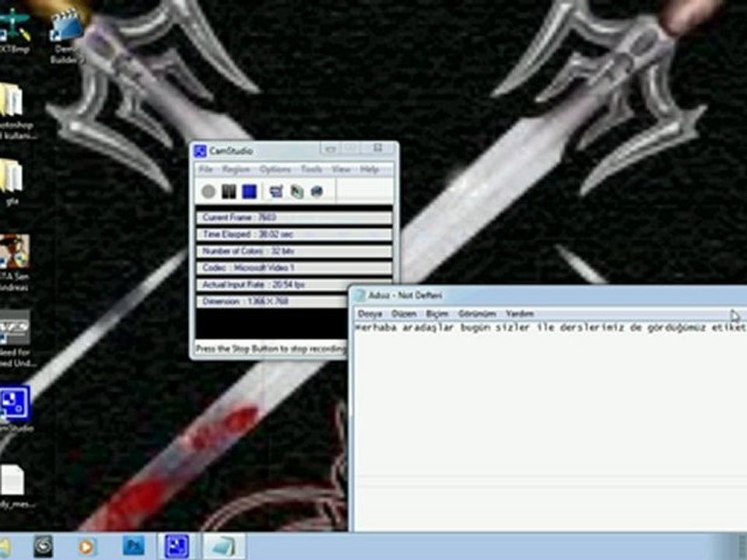Switch to CamStudio in the taskbar
747x560 pixels.
(177, 546)
